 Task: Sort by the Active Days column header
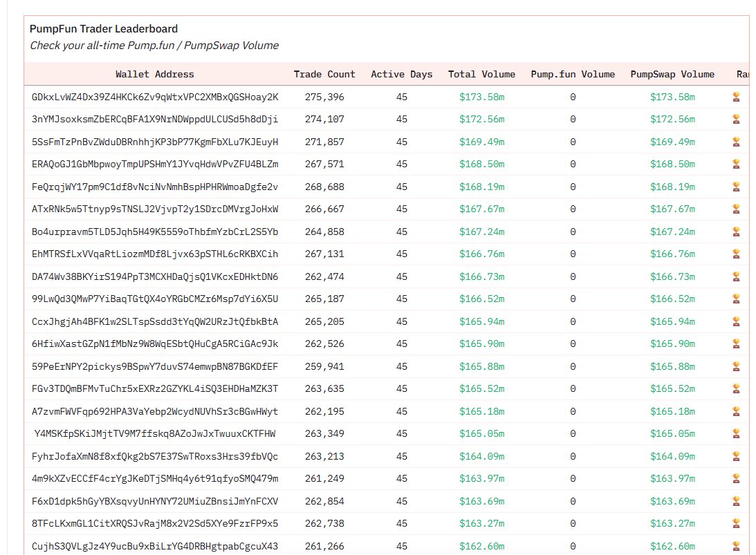tap(402, 74)
